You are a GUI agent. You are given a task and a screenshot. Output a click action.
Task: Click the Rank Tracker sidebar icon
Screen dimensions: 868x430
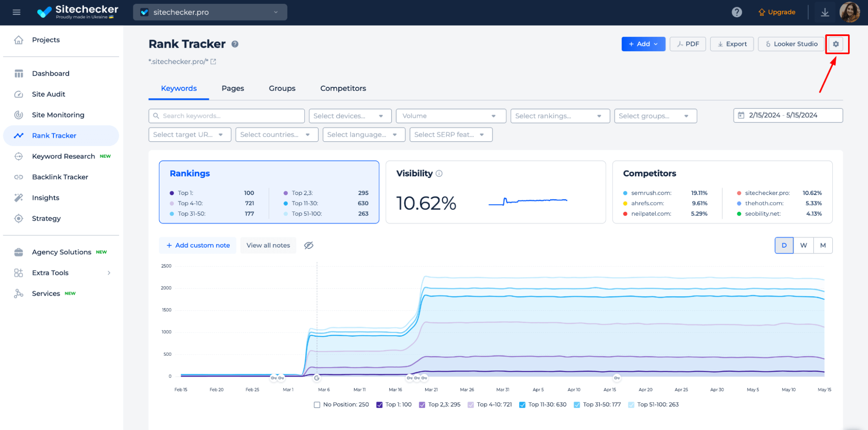(19, 136)
